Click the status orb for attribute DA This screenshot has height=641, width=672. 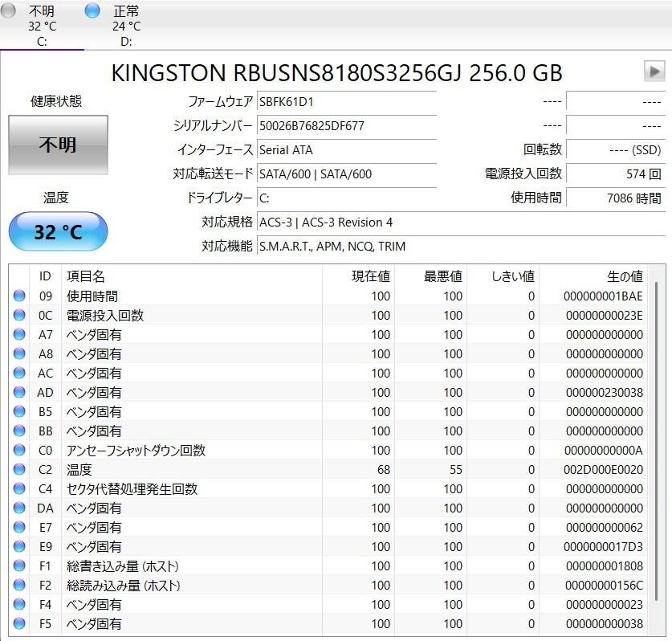[19, 508]
